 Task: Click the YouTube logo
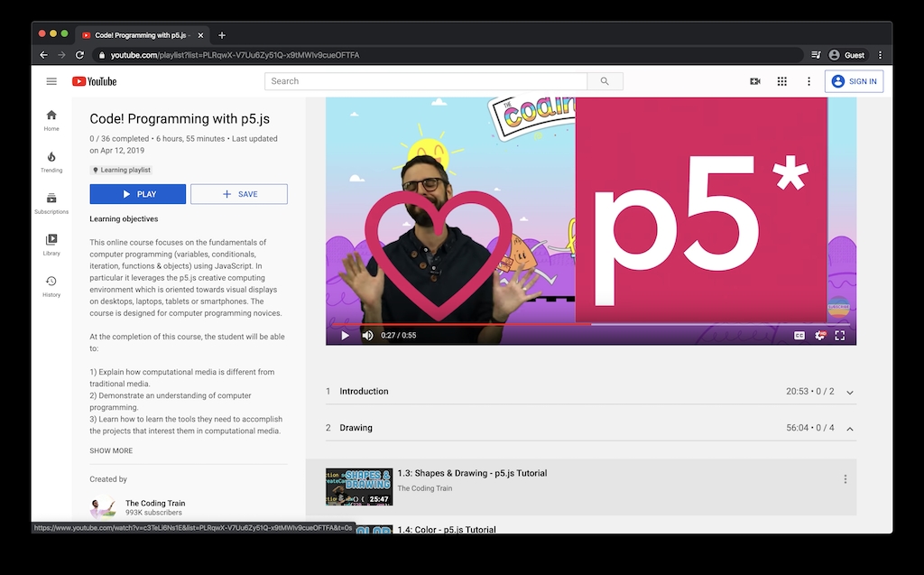(95, 81)
